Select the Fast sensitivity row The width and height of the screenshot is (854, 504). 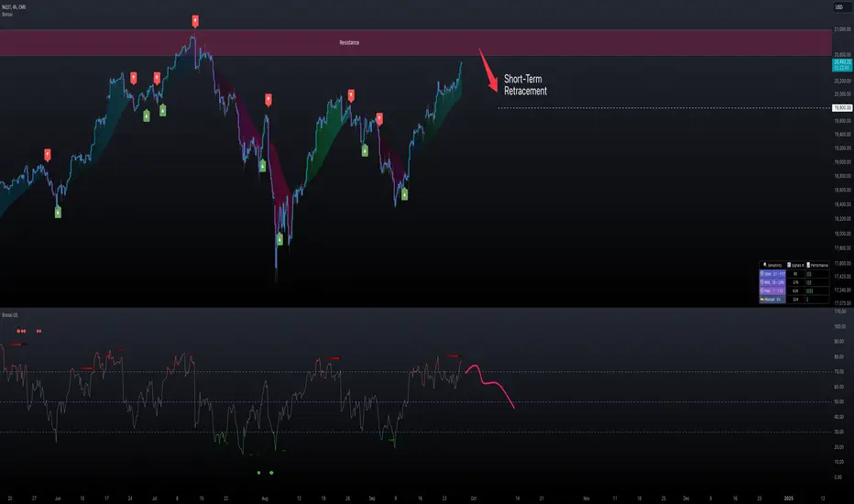pyautogui.click(x=794, y=291)
